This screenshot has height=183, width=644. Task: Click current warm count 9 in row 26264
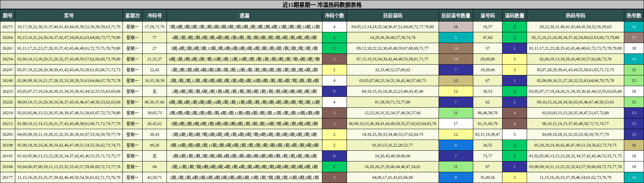[x=456, y=38]
